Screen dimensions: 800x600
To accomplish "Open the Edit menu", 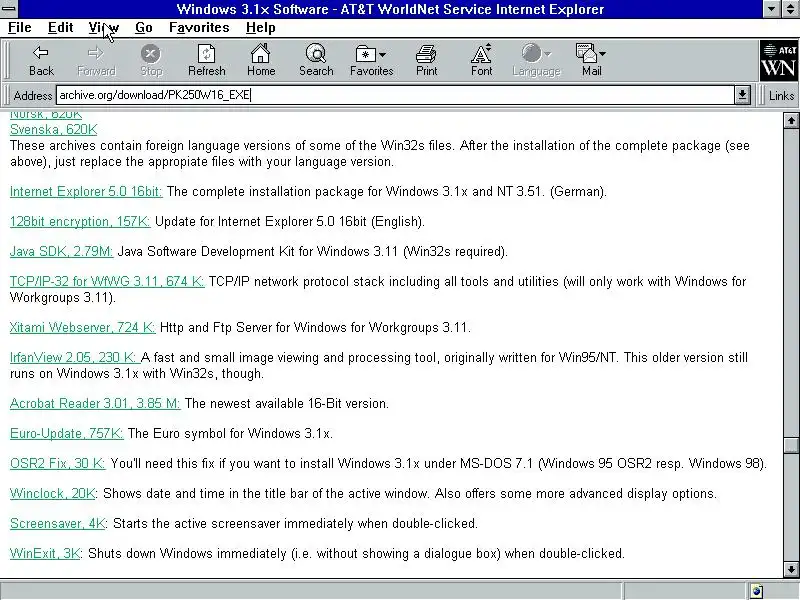I will pos(60,28).
